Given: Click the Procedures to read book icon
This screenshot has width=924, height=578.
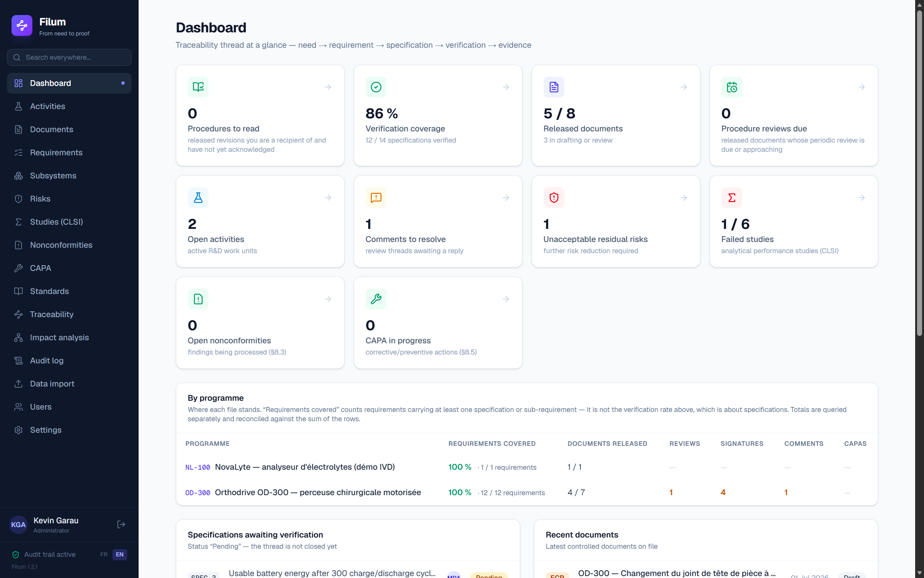Looking at the screenshot, I should point(198,87).
